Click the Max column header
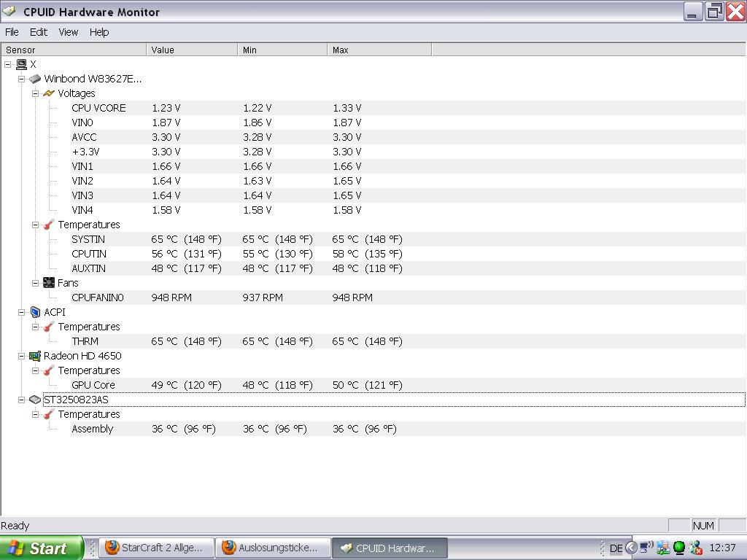The width and height of the screenshot is (747, 560). [x=379, y=50]
